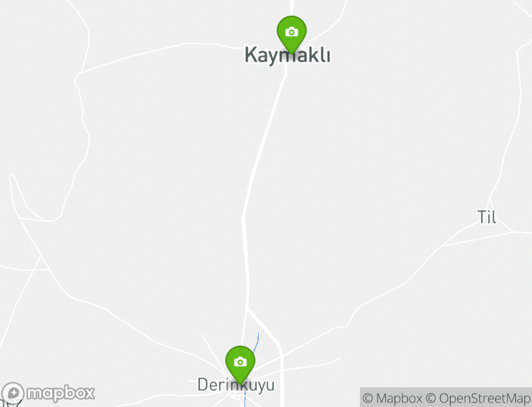Click the cut-off label in the bottom-left corner
This screenshot has height=407, width=532.
click(10, 403)
